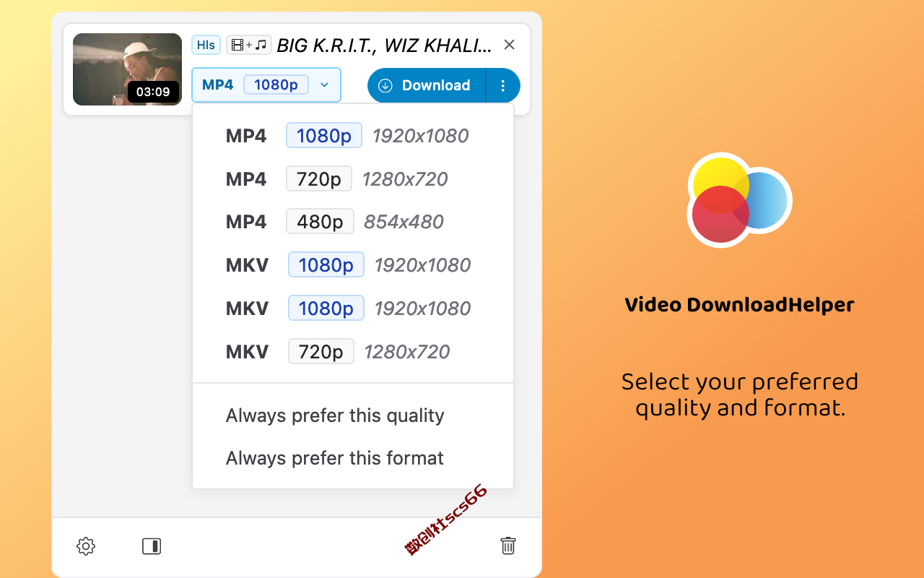Click 'Select your preferred quality and format.' text
The image size is (924, 578).
click(740, 394)
